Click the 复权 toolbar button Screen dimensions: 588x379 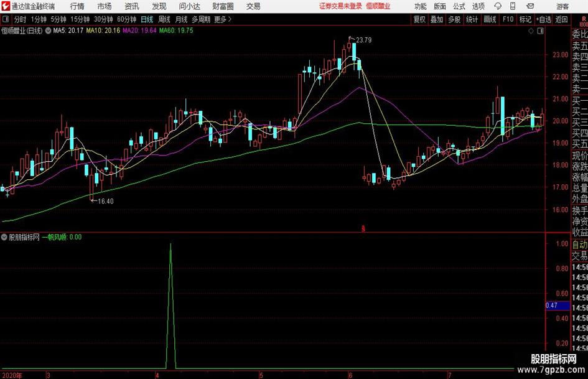pyautogui.click(x=419, y=19)
